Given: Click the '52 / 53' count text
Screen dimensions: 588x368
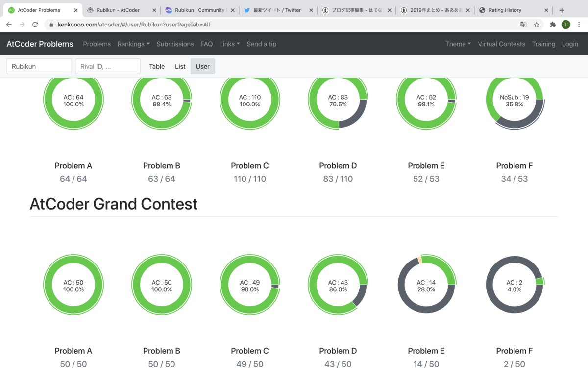Looking at the screenshot, I should point(426,179).
